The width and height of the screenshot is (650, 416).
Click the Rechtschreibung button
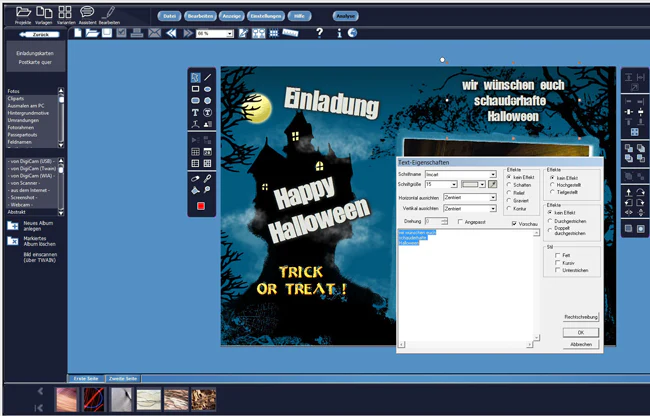(581, 317)
